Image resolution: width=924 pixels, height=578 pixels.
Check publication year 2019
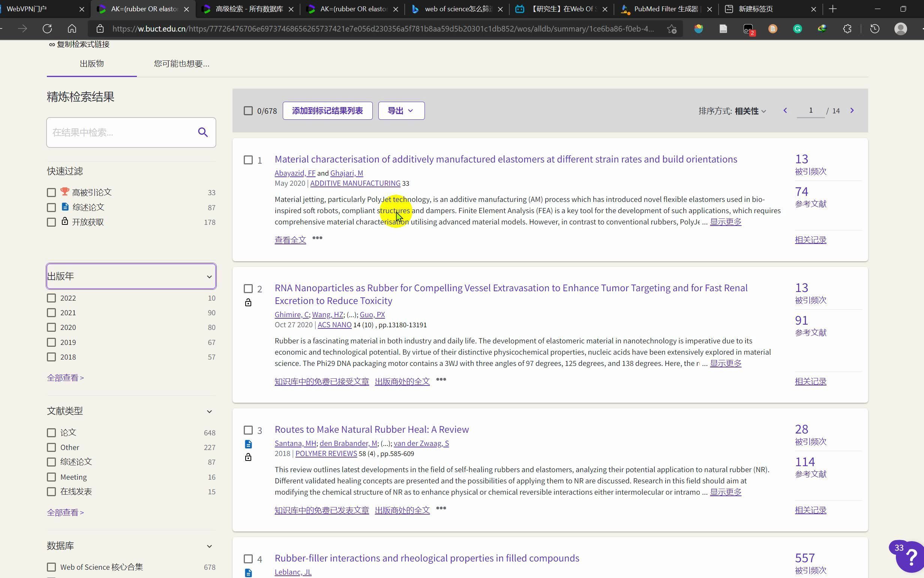tap(51, 342)
